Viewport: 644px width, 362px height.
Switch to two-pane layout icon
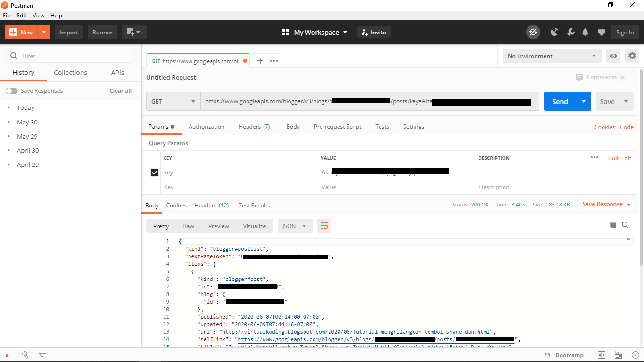[x=602, y=355]
